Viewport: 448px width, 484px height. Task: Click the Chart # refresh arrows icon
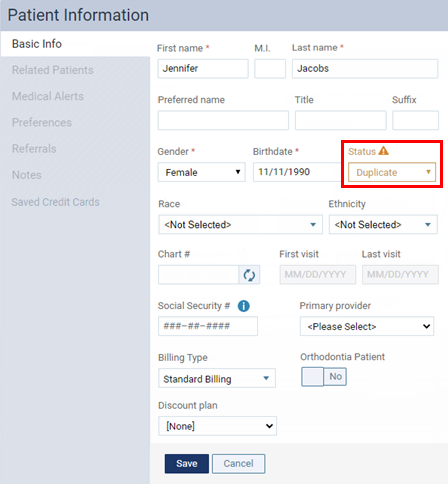point(249,275)
